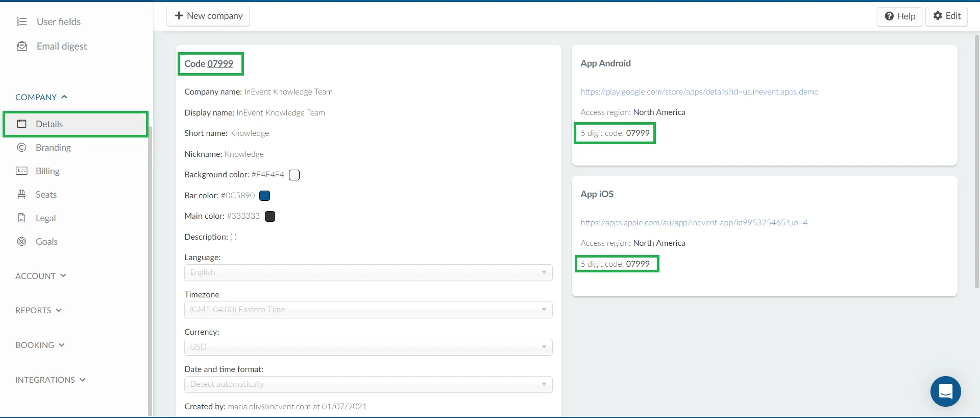
Task: Click Company name value InEvent Knowledge Team
Action: (288, 92)
